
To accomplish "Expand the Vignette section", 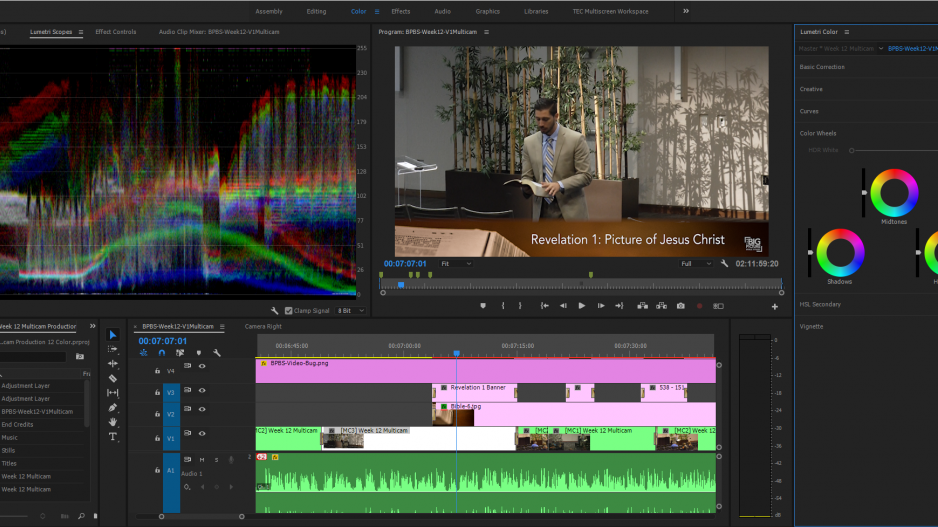I will coord(811,327).
